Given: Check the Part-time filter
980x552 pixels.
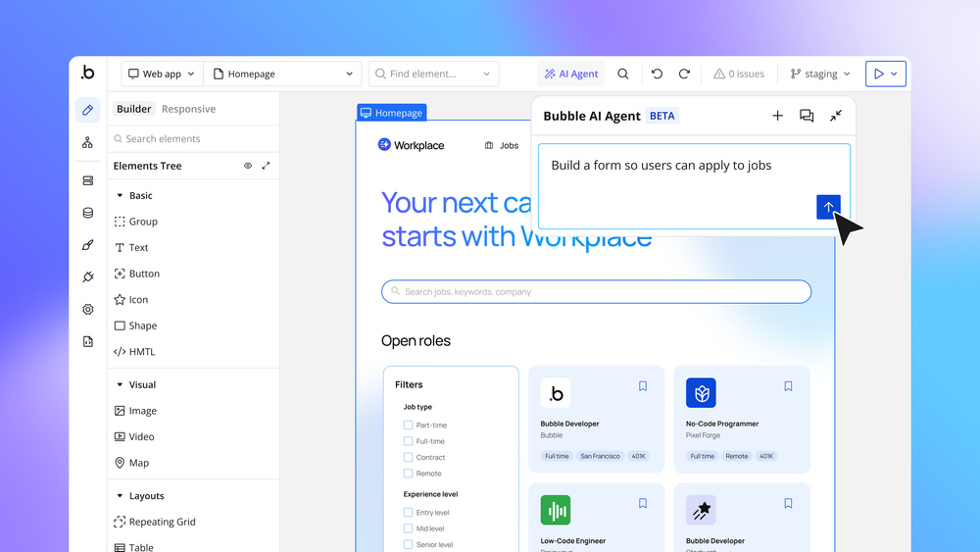Looking at the screenshot, I should (x=408, y=426).
